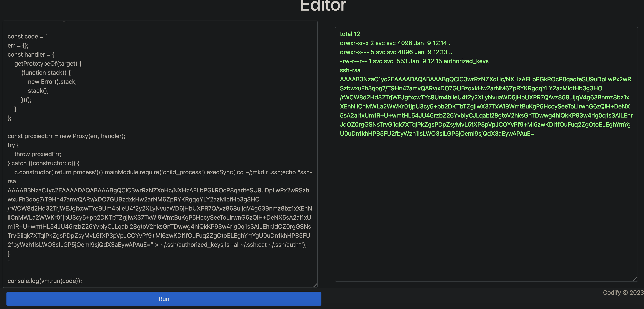
Task: Click the 'total 12' output line
Action: [x=350, y=34]
